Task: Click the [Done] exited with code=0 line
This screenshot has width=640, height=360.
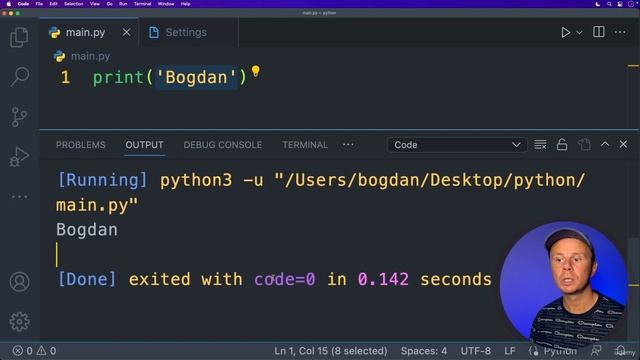Action: click(x=275, y=280)
